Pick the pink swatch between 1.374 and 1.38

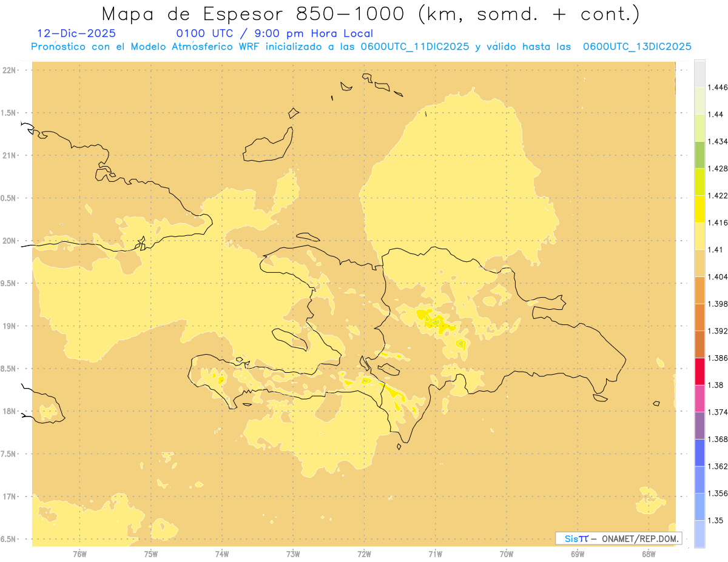(699, 398)
